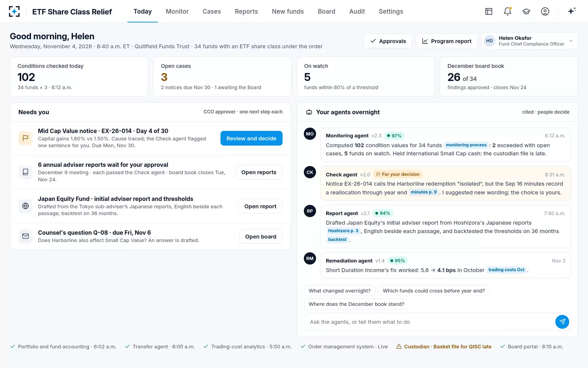Click Review and decide button
This screenshot has height=368, width=588.
click(252, 138)
